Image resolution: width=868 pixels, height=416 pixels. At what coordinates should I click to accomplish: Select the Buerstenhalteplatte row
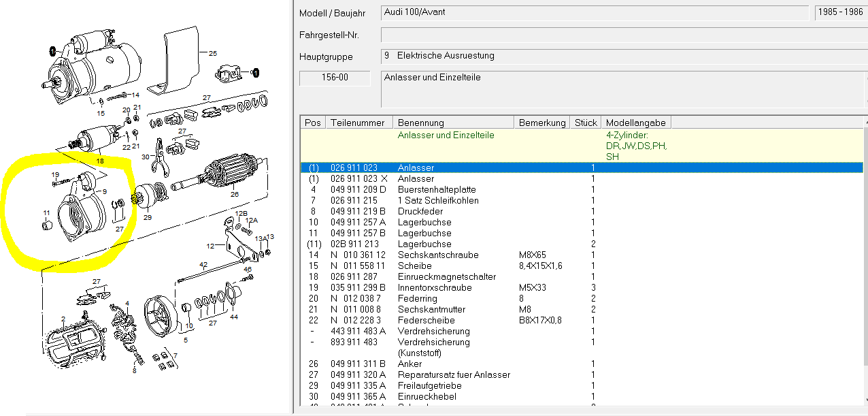pyautogui.click(x=446, y=189)
